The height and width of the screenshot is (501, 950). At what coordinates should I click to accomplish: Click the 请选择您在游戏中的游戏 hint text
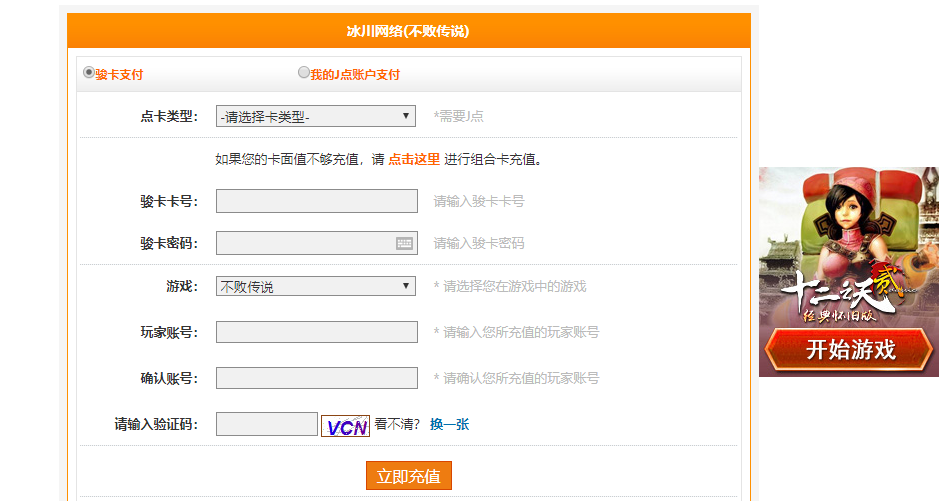[x=510, y=286]
